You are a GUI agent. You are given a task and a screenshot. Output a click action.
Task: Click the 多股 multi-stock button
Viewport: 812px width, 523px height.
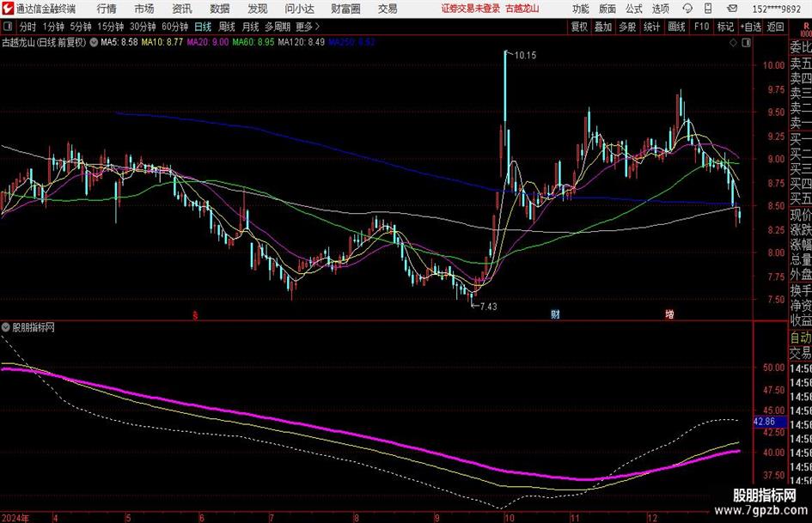[627, 27]
